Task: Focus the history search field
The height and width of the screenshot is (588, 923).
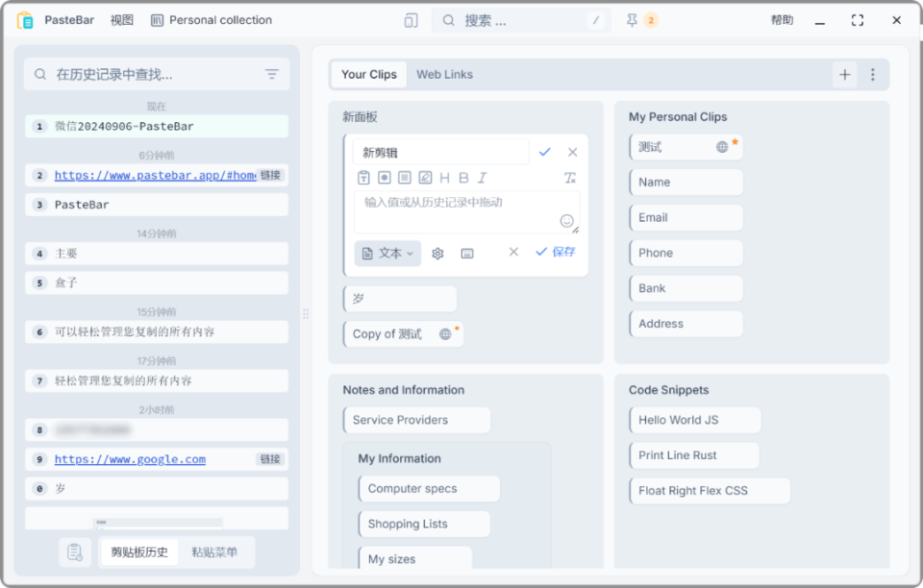Action: click(157, 74)
